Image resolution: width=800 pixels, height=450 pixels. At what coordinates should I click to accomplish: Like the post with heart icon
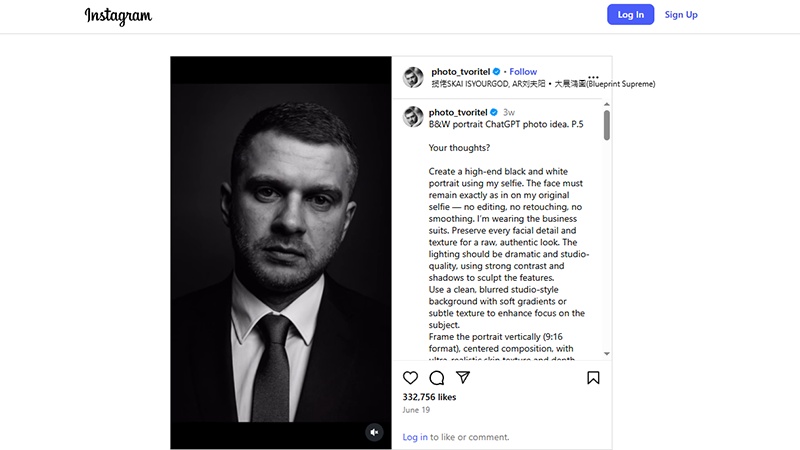tap(410, 378)
